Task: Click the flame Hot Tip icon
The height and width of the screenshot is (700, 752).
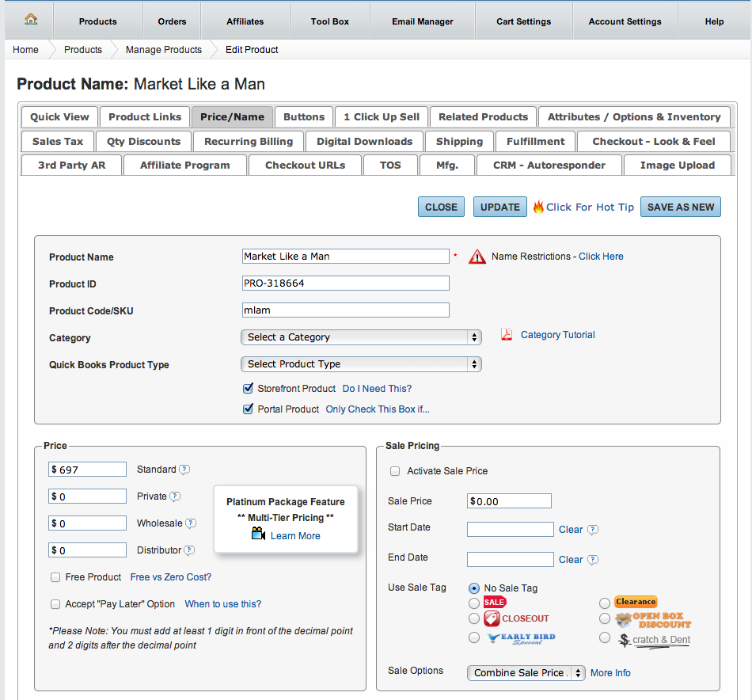Action: click(538, 207)
